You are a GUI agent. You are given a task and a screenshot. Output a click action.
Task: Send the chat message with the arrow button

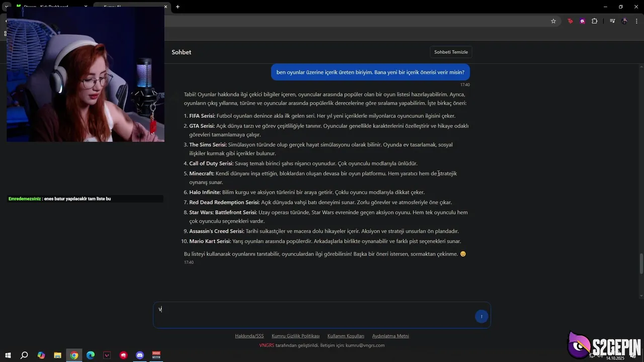pos(481,316)
